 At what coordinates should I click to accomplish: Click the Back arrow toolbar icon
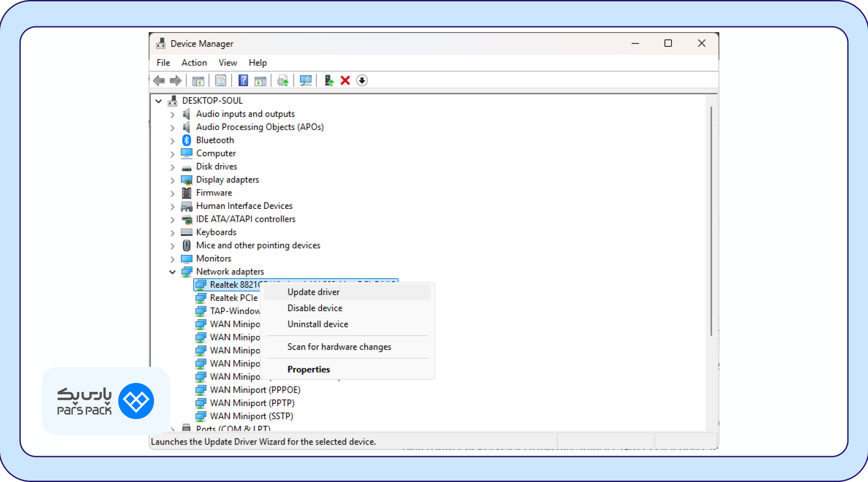click(x=159, y=81)
